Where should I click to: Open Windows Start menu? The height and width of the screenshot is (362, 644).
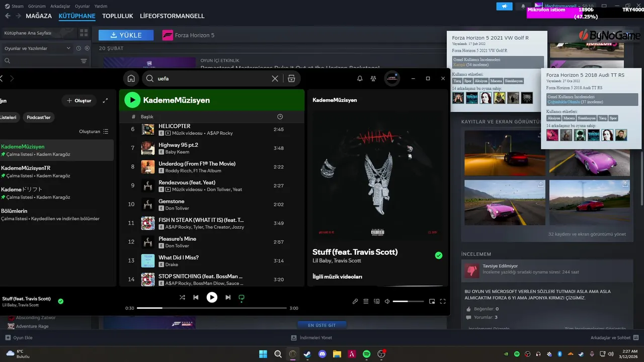263,354
